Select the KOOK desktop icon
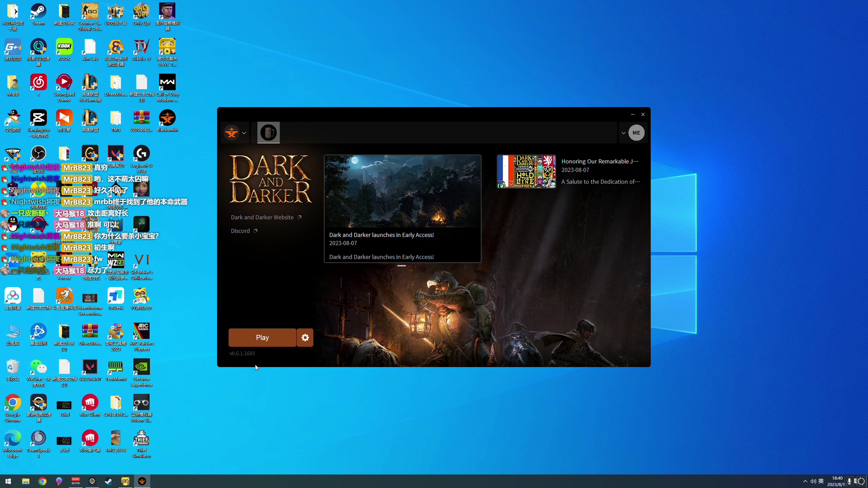868x488 pixels. [x=64, y=50]
